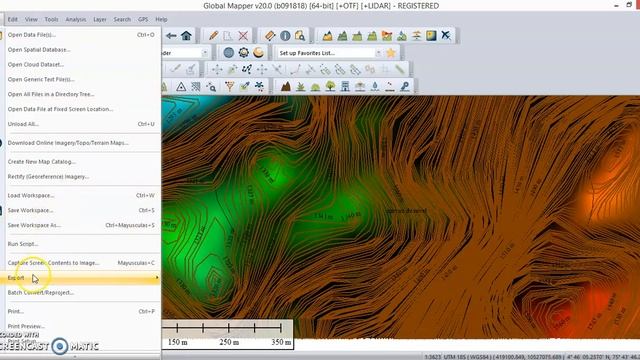Open the Help menu

[161, 19]
